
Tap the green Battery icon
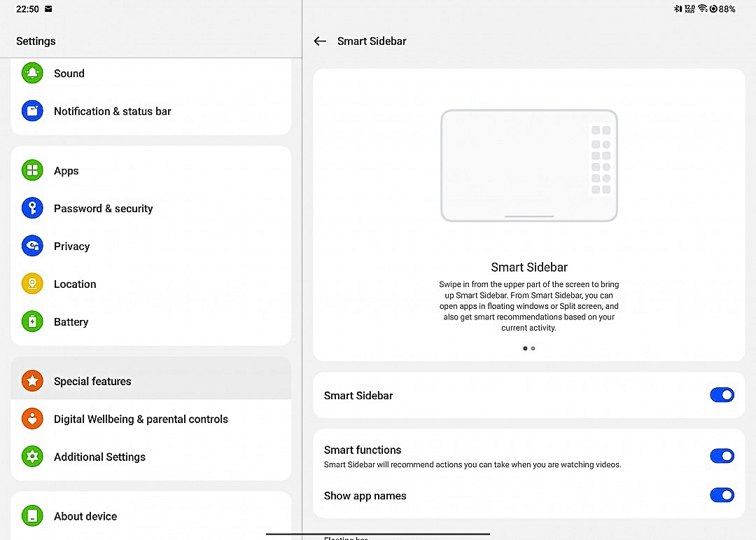[32, 321]
